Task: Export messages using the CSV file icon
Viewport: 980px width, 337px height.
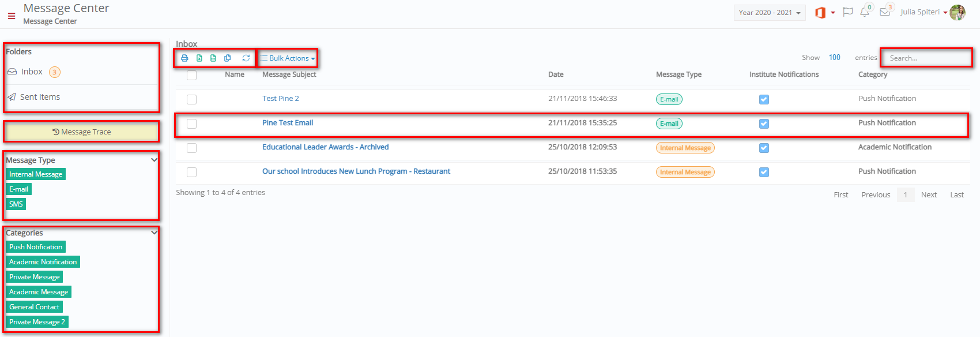Action: [213, 58]
